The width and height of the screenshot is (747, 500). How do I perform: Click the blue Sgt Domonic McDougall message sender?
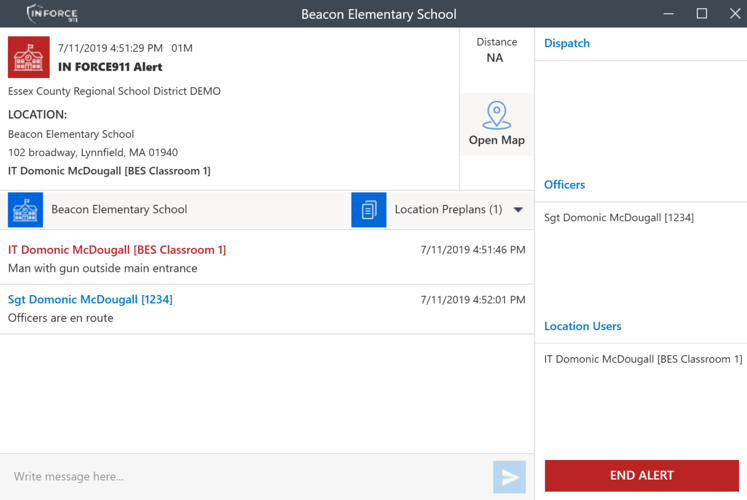(90, 300)
